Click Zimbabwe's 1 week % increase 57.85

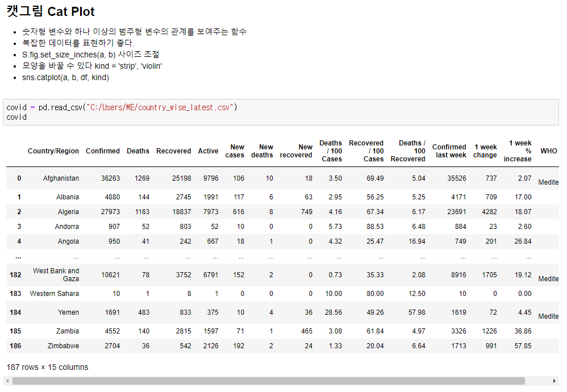tap(523, 346)
